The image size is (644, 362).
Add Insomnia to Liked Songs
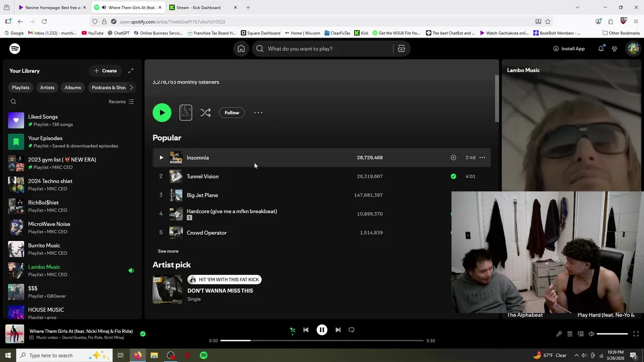pos(453,157)
